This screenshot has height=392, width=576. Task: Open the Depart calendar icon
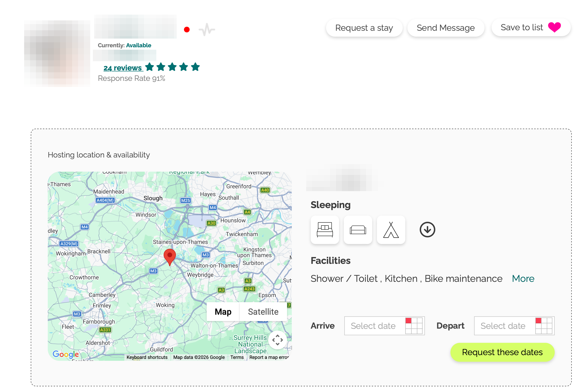(544, 326)
